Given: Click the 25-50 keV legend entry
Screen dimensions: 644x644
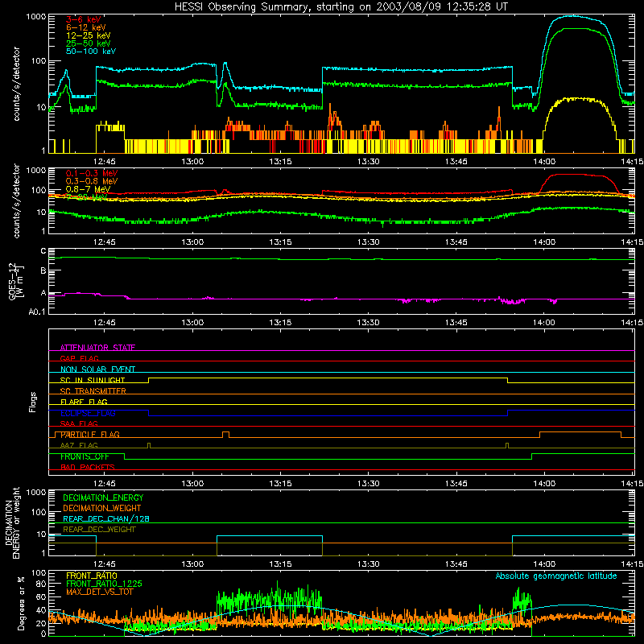Looking at the screenshot, I should point(89,43).
